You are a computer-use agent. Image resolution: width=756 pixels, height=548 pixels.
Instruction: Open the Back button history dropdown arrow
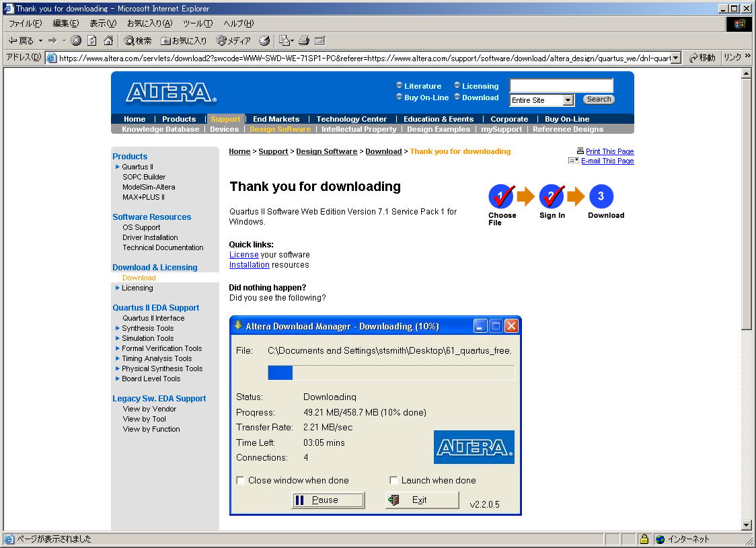tap(40, 40)
